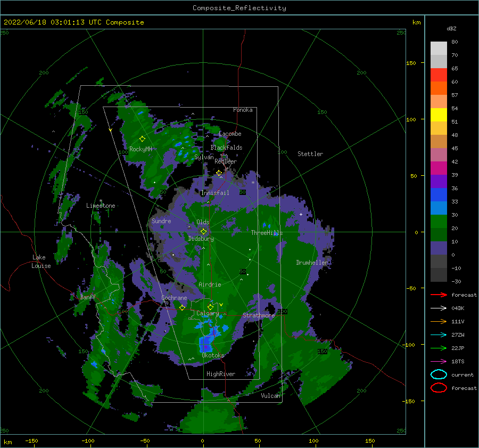Click the red forecast ellipse icon
Viewport: 479px width, 448px height.
click(x=439, y=388)
